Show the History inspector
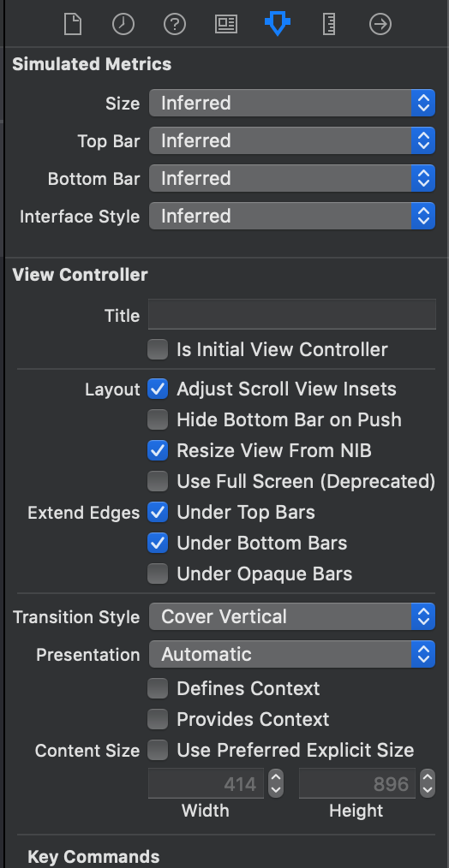The image size is (449, 868). click(123, 24)
